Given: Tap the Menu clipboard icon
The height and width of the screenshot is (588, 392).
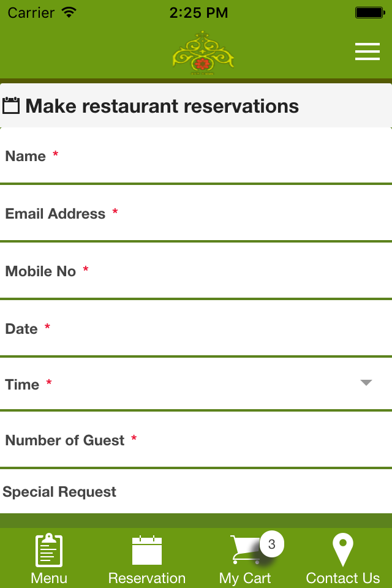Looking at the screenshot, I should coord(49,549).
